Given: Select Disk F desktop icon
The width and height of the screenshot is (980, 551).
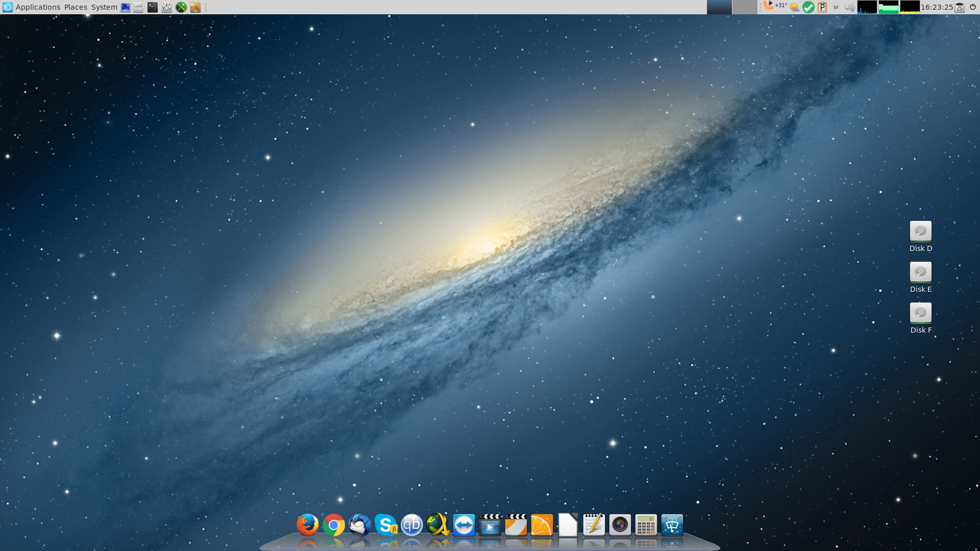Looking at the screenshot, I should (x=920, y=314).
